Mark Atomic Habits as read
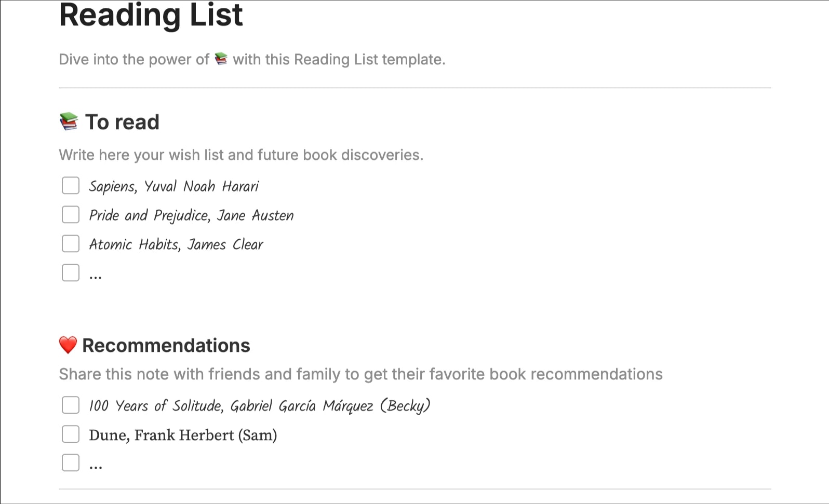Viewport: 829px width, 504px height. click(x=71, y=243)
